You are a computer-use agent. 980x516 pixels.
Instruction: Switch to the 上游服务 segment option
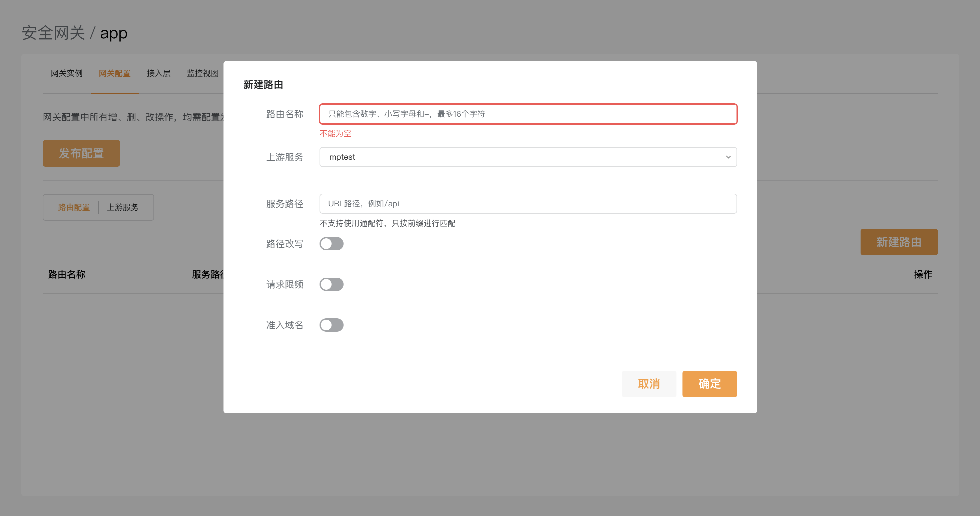point(122,207)
